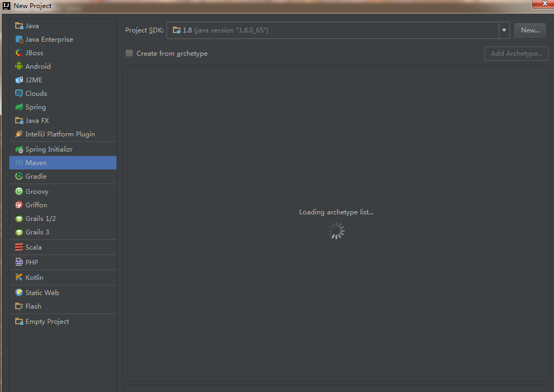Image resolution: width=554 pixels, height=392 pixels.
Task: Click the Spring Initializr icon
Action: coord(19,149)
